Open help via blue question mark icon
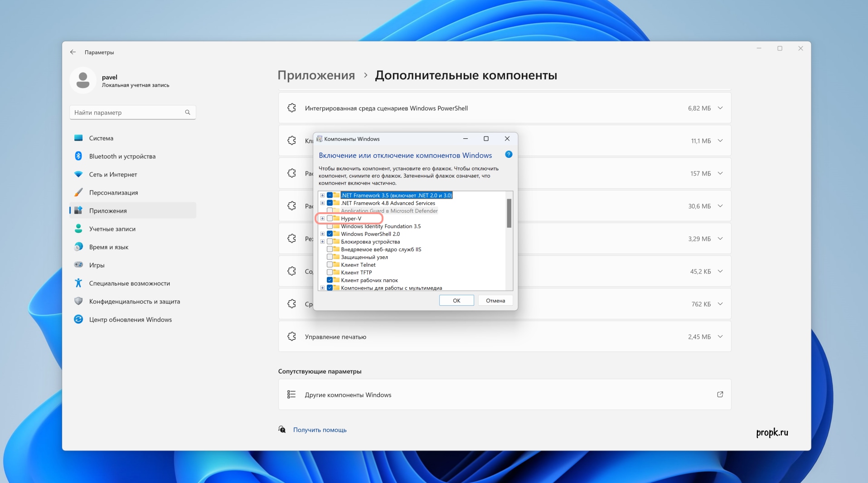The height and width of the screenshot is (483, 868). pyautogui.click(x=509, y=155)
